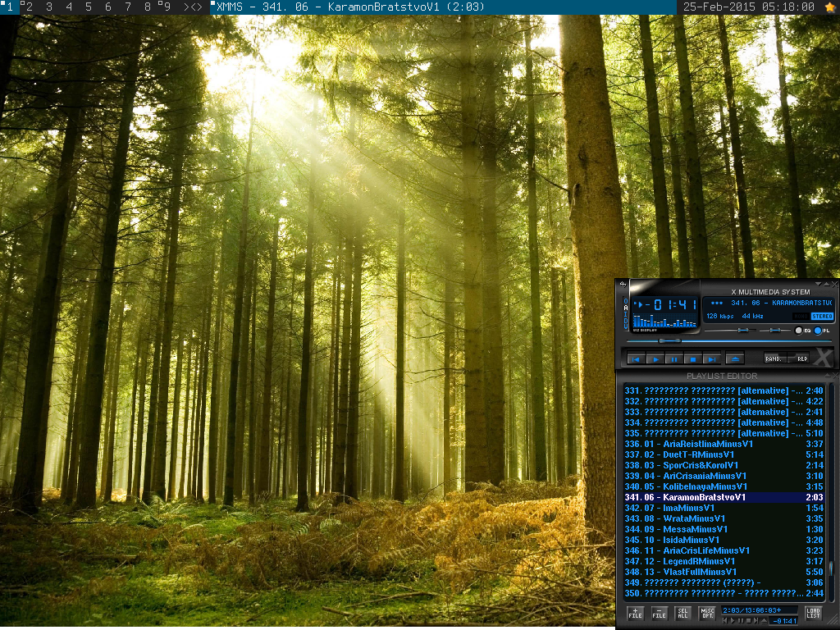Stop playback with the main stop button
This screenshot has height=630, width=840.
pos(692,359)
